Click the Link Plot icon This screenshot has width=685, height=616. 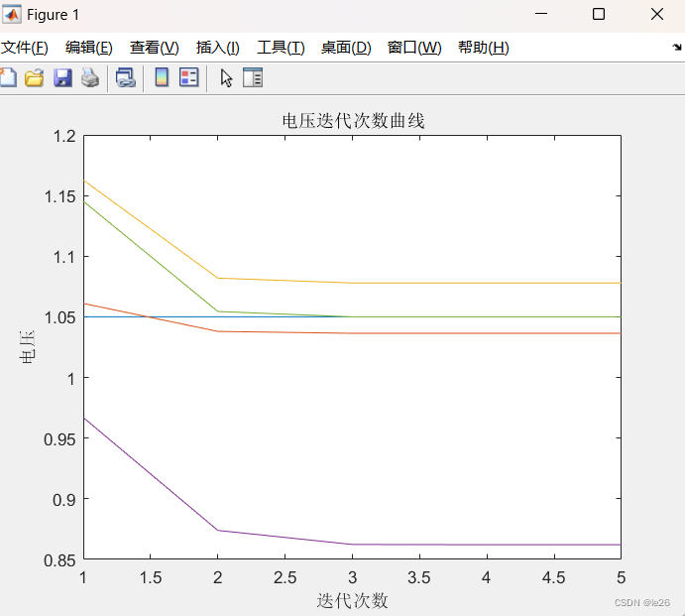[x=125, y=77]
